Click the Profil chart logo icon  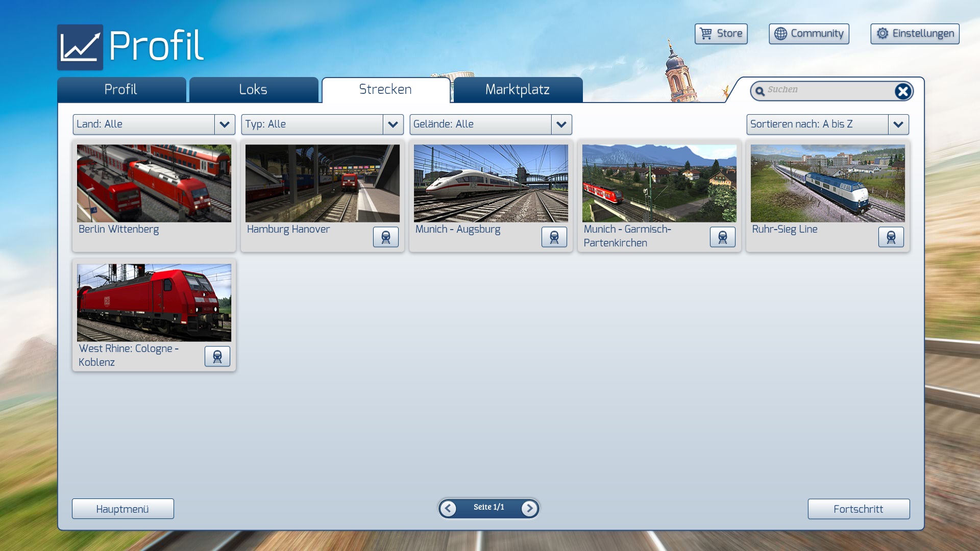[80, 47]
